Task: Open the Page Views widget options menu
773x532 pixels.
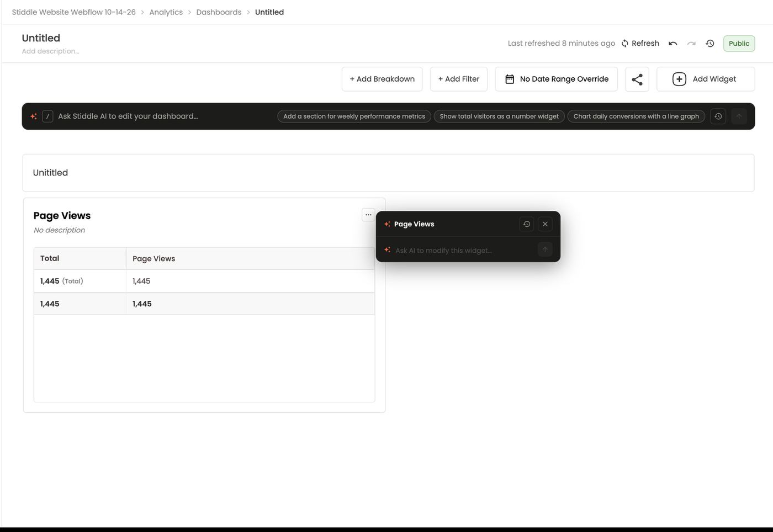Action: [x=368, y=215]
